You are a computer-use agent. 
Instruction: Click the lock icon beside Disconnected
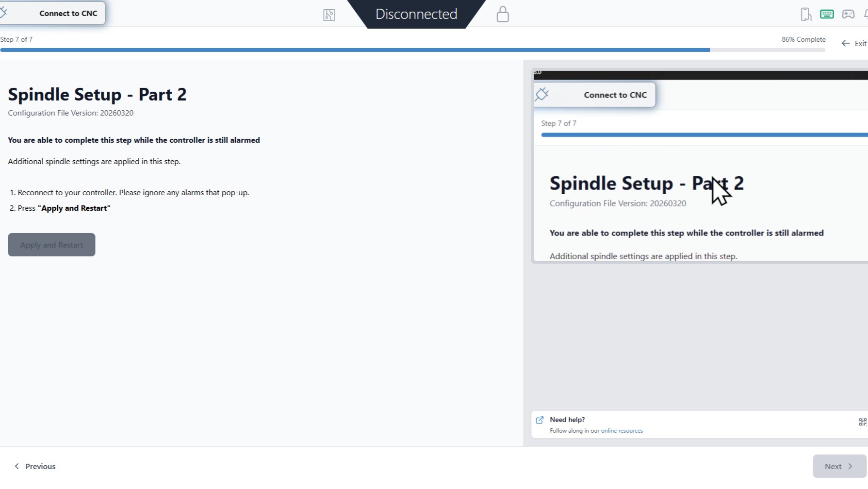pyautogui.click(x=503, y=15)
